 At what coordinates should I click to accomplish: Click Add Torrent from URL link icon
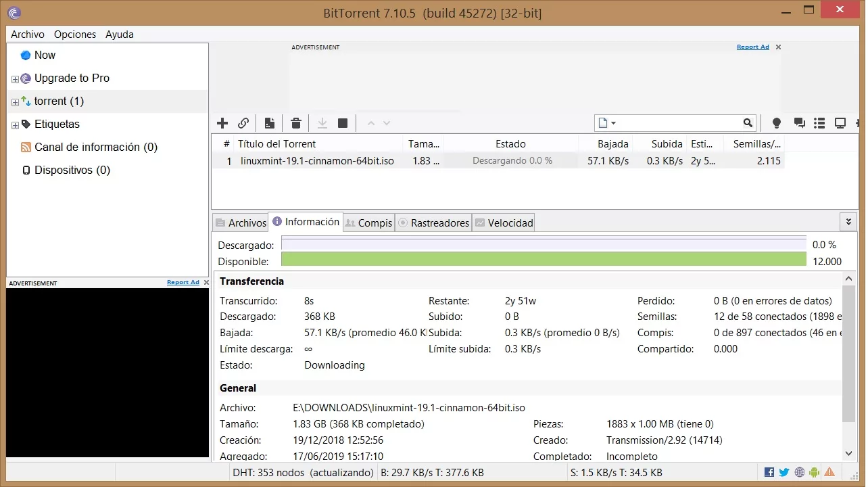pyautogui.click(x=243, y=123)
